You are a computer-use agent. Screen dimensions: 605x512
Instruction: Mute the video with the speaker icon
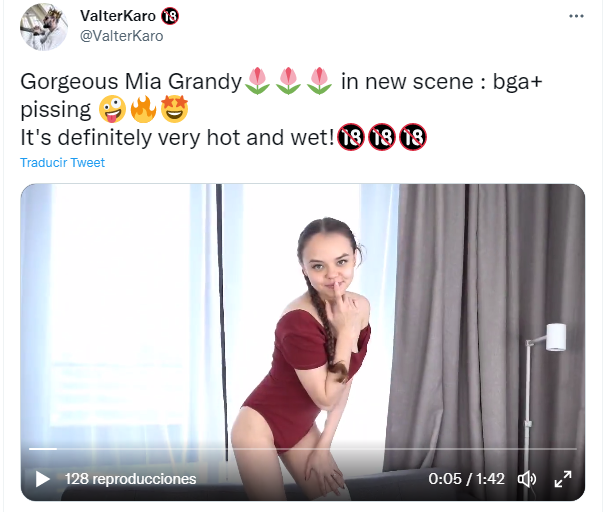click(x=527, y=479)
